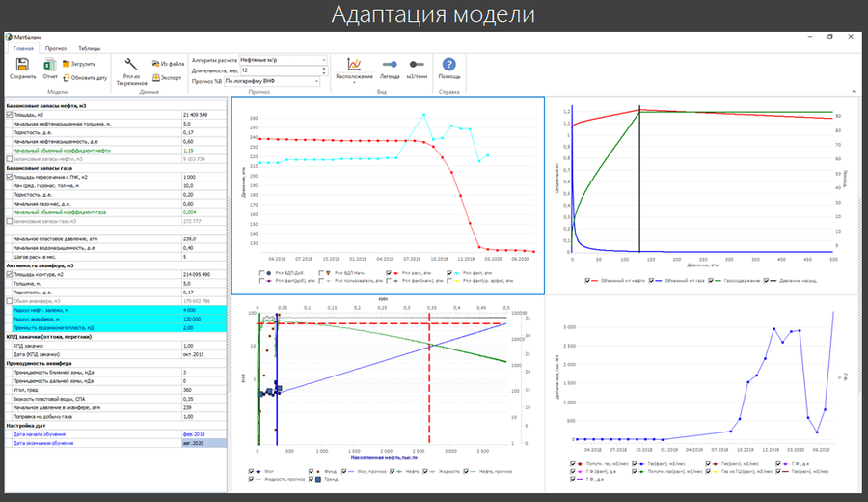Open the Прогноз %В method dropdown
This screenshot has width=868, height=502.
click(x=316, y=81)
